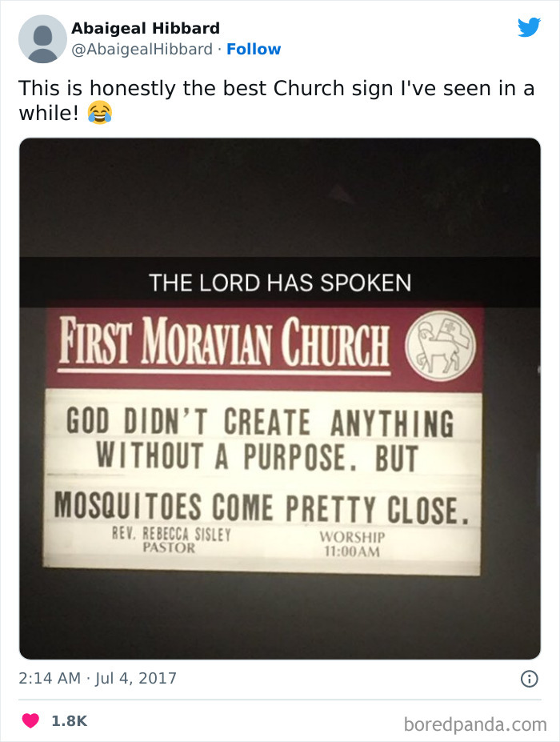Open the tweet info circle icon
Screen dimensions: 560x742
point(530,679)
